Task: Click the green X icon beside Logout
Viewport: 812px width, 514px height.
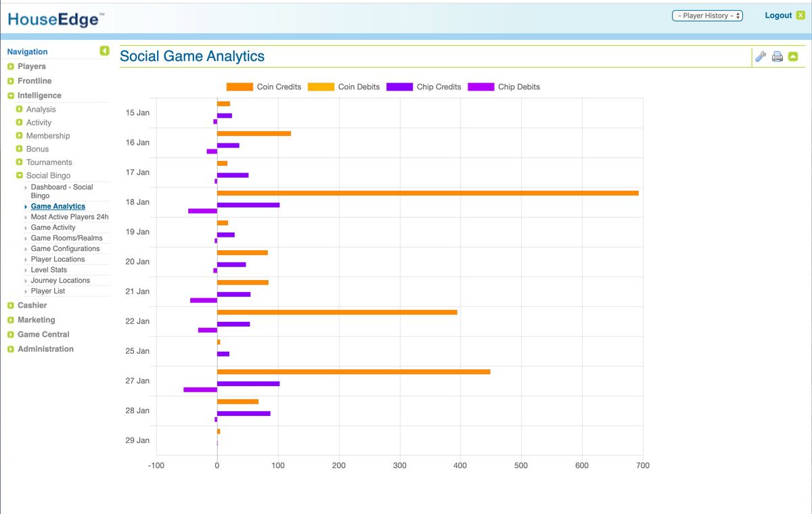Action: click(x=800, y=16)
